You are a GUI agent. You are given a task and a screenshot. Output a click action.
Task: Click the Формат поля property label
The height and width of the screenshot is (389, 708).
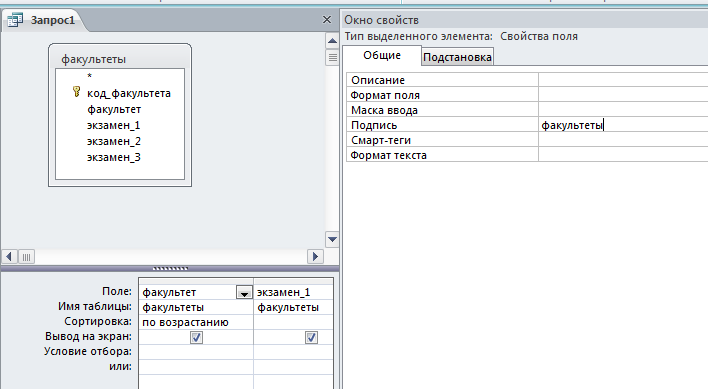[385, 95]
